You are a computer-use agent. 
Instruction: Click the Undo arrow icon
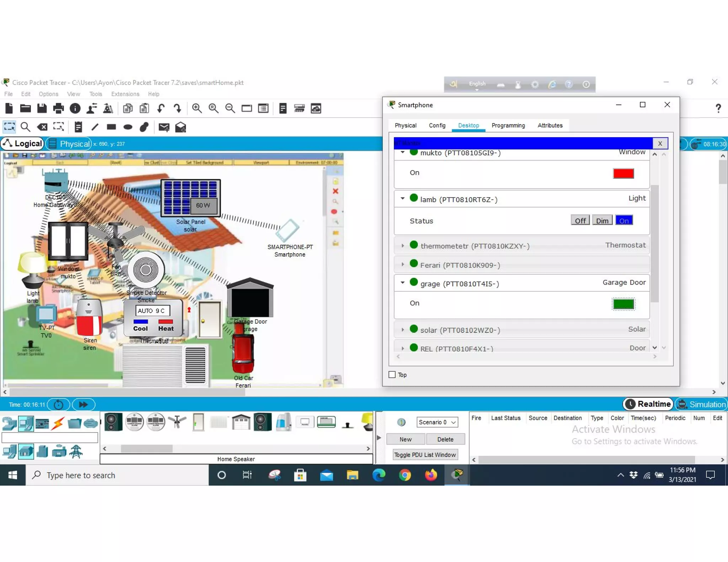(x=161, y=108)
